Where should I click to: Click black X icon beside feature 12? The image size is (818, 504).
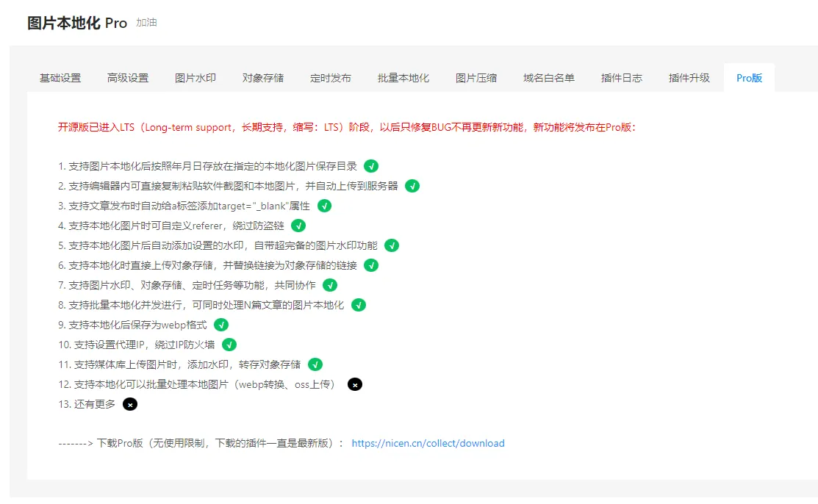tap(354, 384)
